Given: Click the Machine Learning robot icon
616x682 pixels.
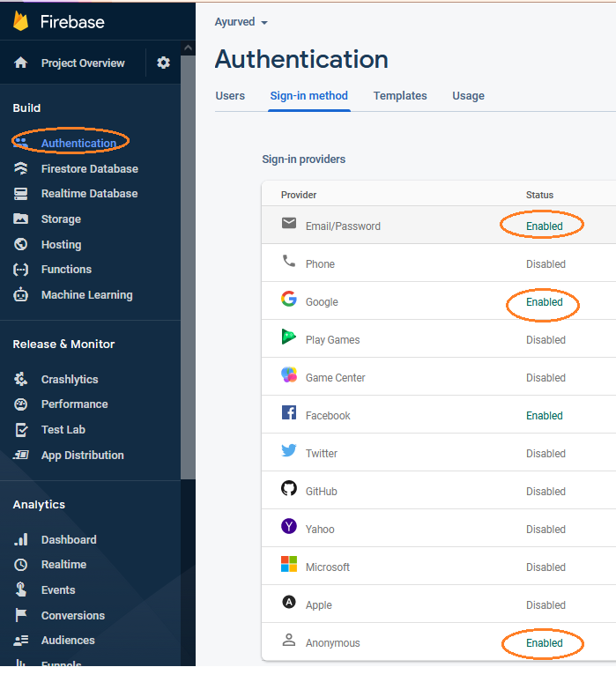Looking at the screenshot, I should pos(20,294).
